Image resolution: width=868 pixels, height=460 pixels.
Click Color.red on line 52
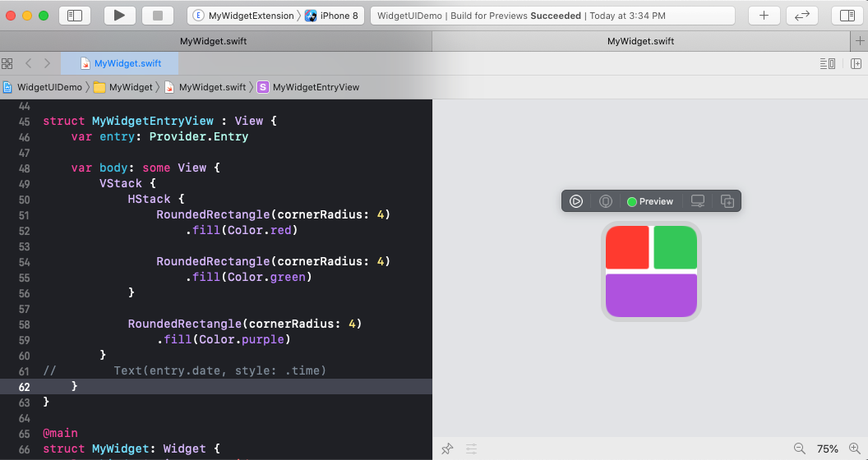point(260,230)
